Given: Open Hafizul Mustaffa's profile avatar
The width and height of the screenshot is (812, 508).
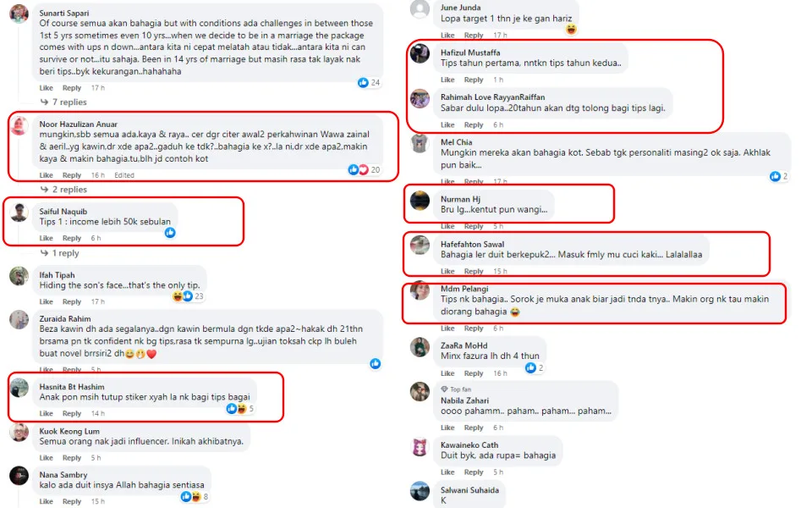Looking at the screenshot, I should pyautogui.click(x=420, y=54).
